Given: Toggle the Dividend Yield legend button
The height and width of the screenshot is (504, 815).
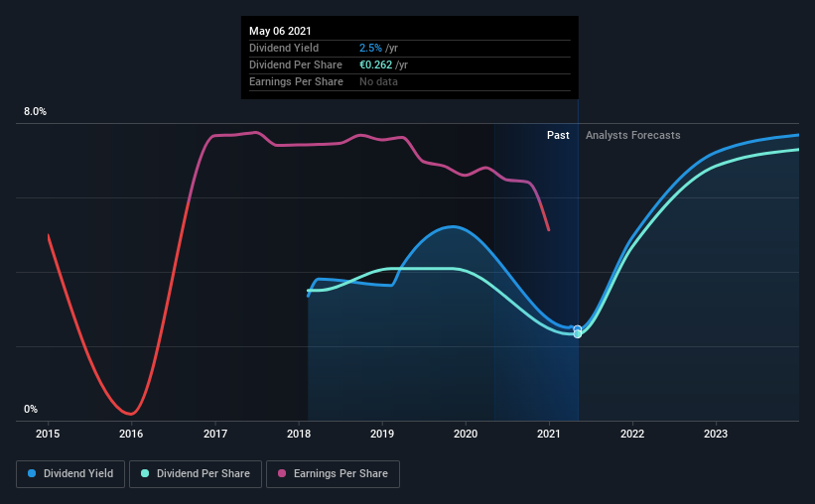Looking at the screenshot, I should tap(70, 474).
